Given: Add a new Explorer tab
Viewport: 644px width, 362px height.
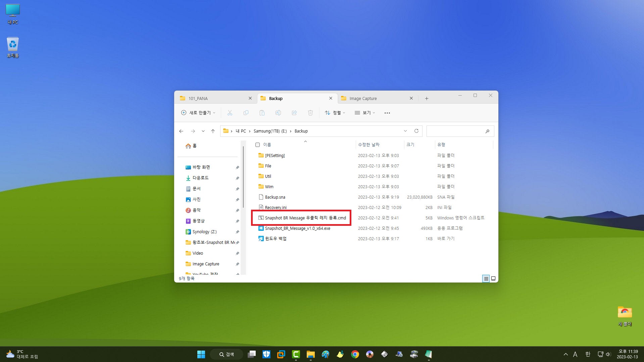Looking at the screenshot, I should pos(427,98).
